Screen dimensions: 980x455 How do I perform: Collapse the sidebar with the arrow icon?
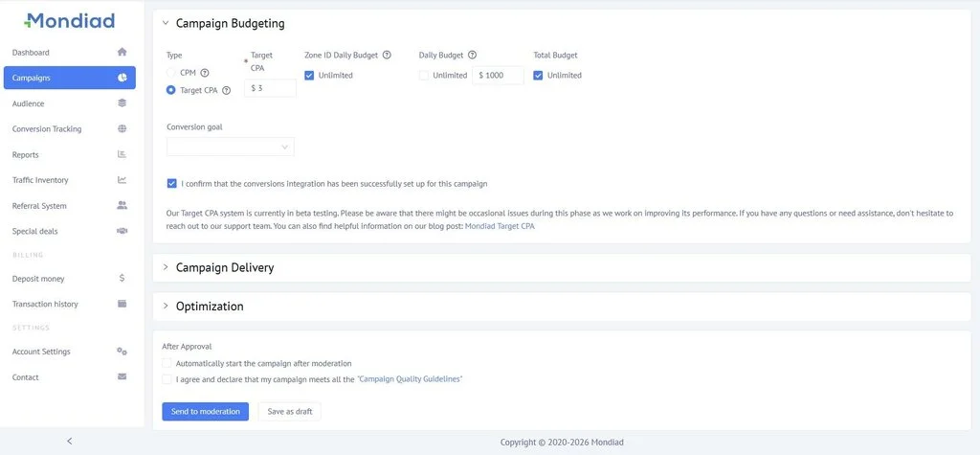[x=69, y=442]
